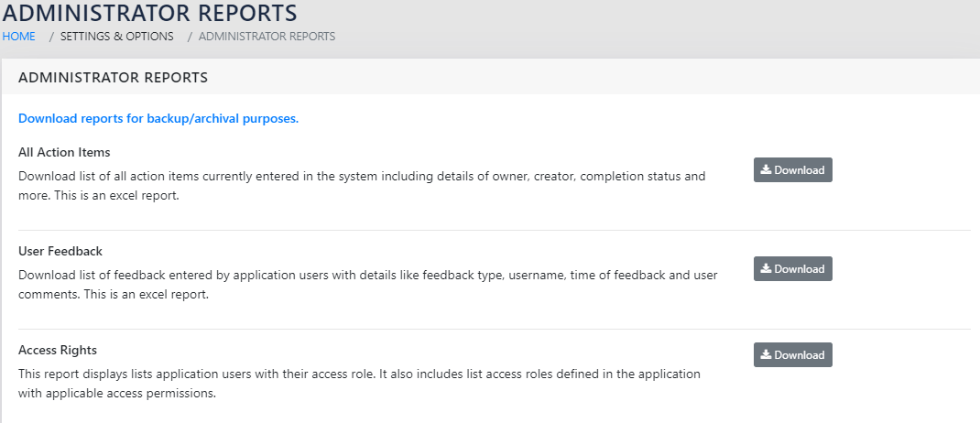The width and height of the screenshot is (980, 423).
Task: Select the 'Access Rights' heading
Action: coord(58,350)
